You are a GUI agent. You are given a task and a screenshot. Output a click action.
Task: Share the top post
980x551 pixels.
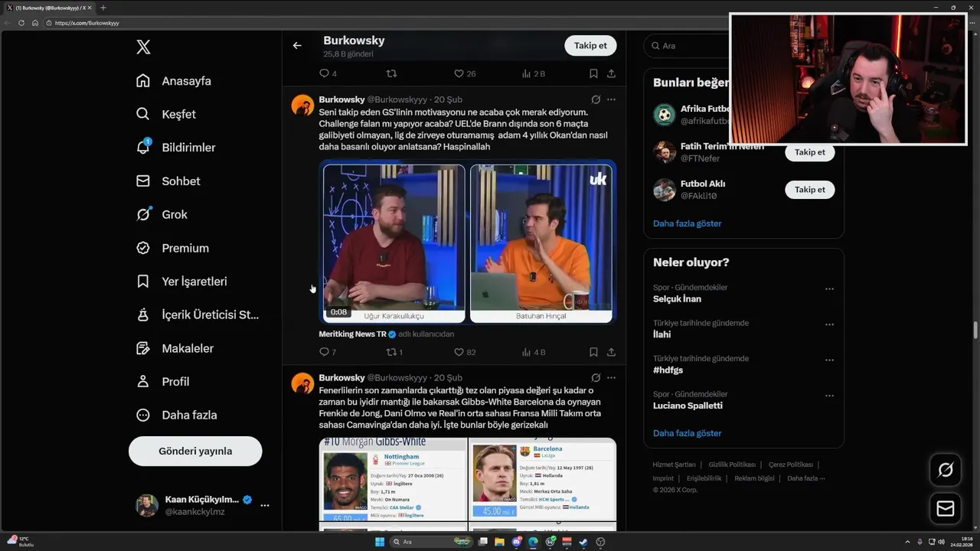pos(611,73)
